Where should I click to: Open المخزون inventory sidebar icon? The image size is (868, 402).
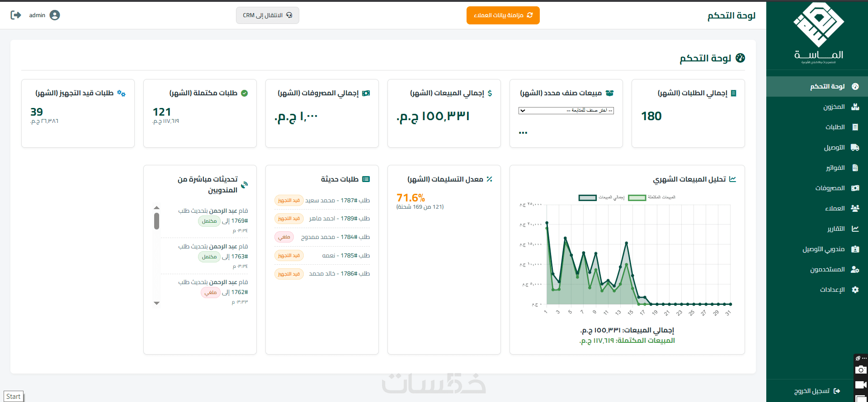click(x=855, y=107)
